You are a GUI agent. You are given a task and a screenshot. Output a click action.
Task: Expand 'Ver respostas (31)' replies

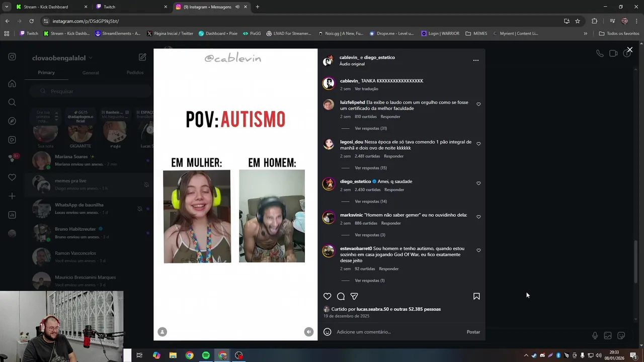coord(370,128)
